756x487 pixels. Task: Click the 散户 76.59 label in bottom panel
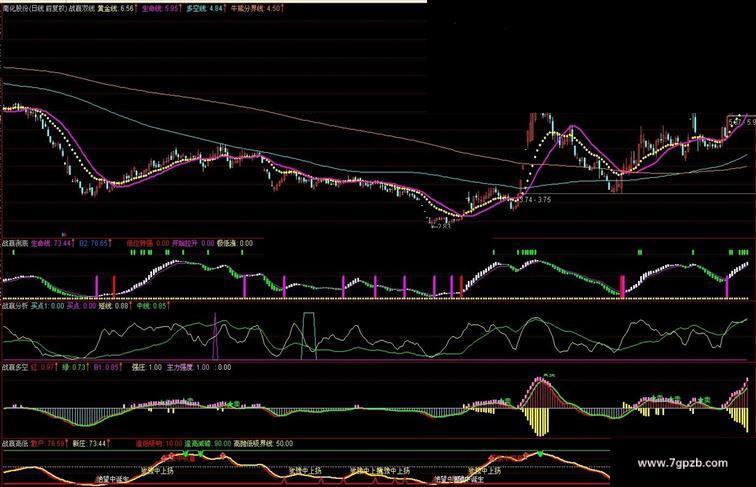(50, 444)
